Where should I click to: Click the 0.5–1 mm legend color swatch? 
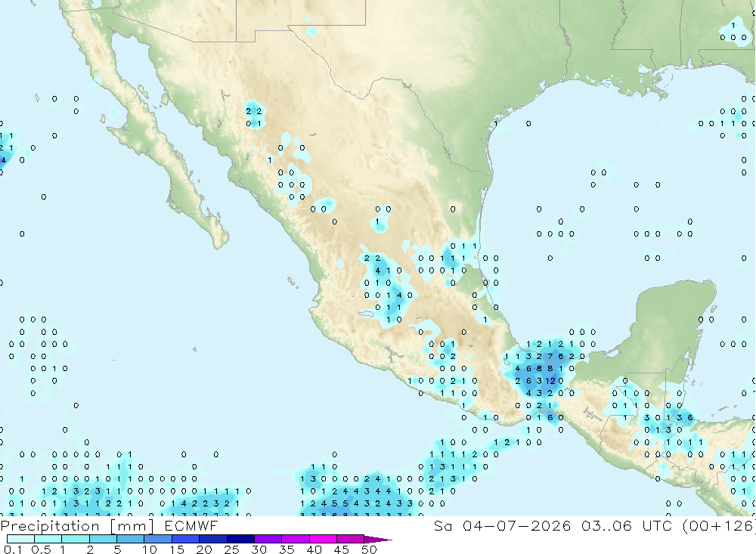[48, 539]
